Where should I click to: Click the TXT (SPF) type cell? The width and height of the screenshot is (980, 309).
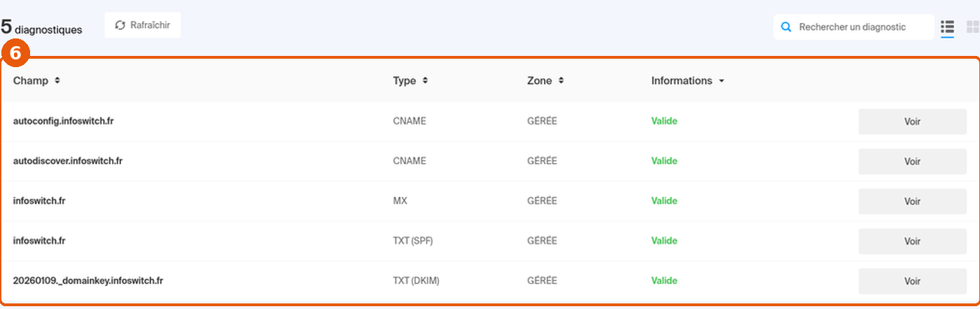point(414,240)
